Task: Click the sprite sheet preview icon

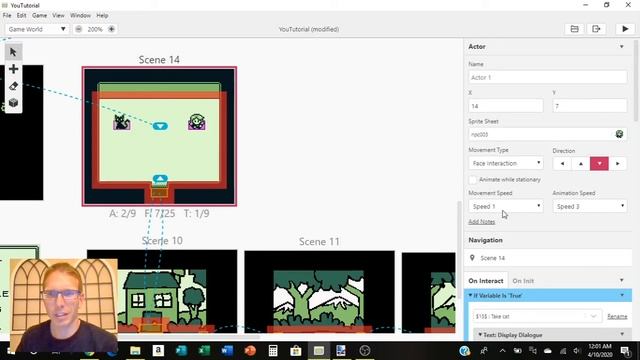Action: (619, 134)
